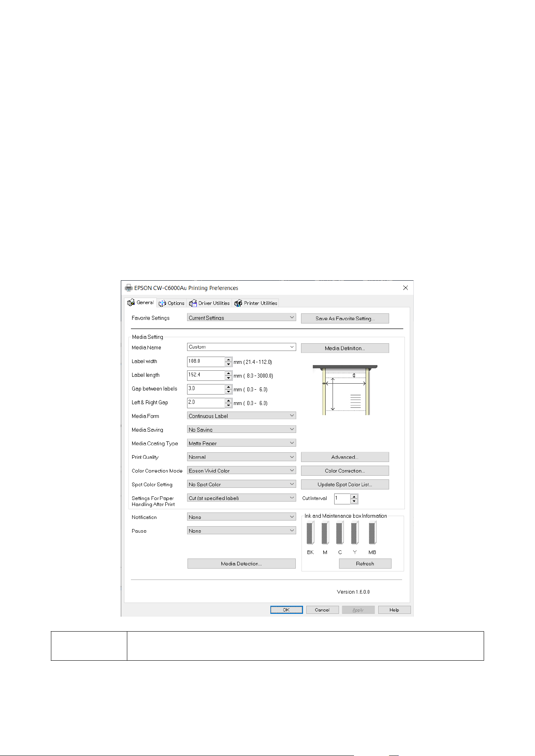535x756 pixels.
Task: Open the Media Form dropdown
Action: coord(242,416)
